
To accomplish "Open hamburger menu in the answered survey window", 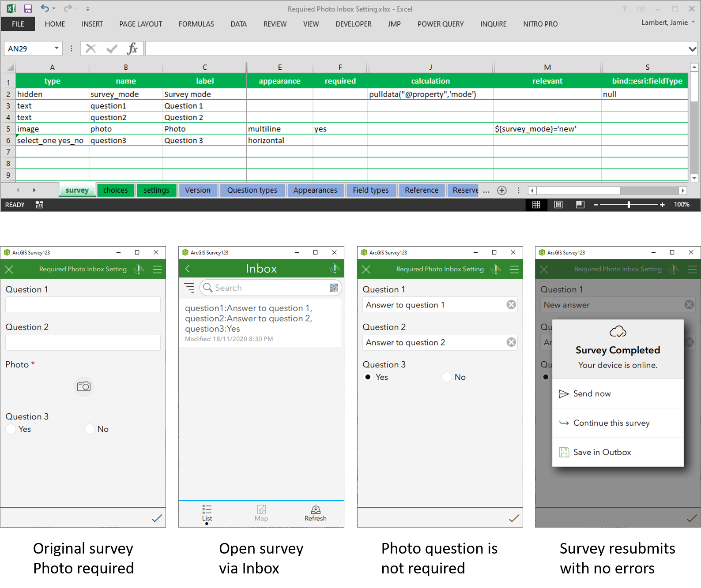I will [514, 270].
